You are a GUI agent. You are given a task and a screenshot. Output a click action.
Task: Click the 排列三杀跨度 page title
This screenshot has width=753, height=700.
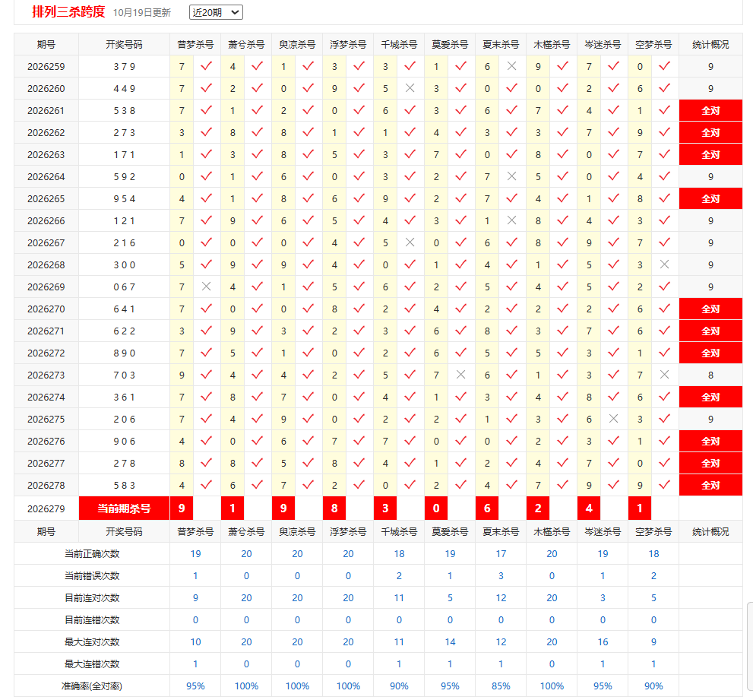[x=68, y=11]
